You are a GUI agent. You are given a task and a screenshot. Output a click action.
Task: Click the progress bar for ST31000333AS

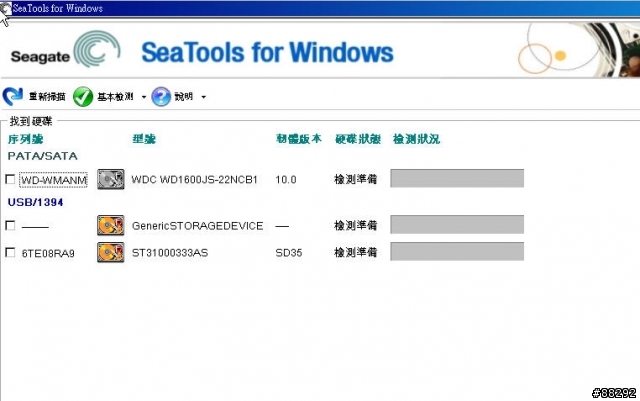tap(457, 252)
